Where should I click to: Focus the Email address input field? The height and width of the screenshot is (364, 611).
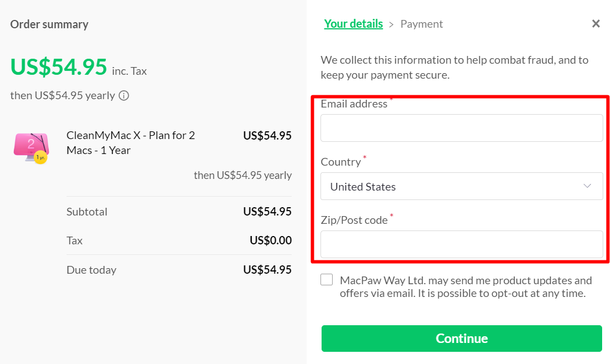[x=462, y=127]
